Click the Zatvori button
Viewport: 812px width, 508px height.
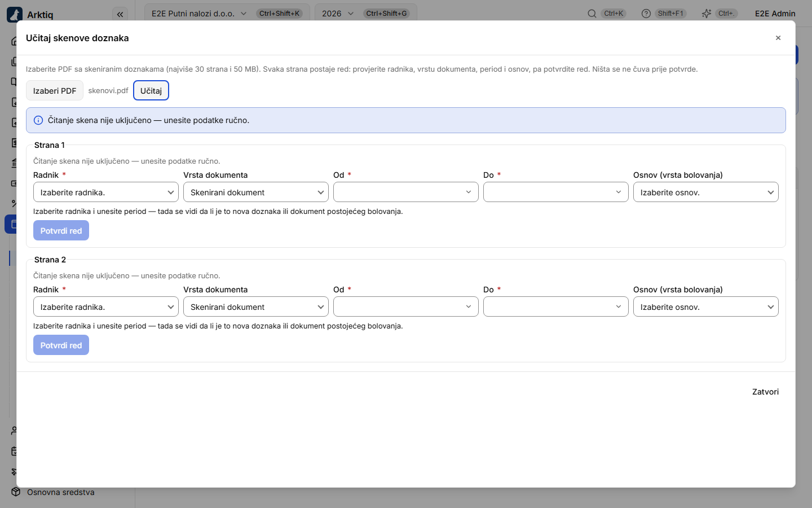click(765, 392)
